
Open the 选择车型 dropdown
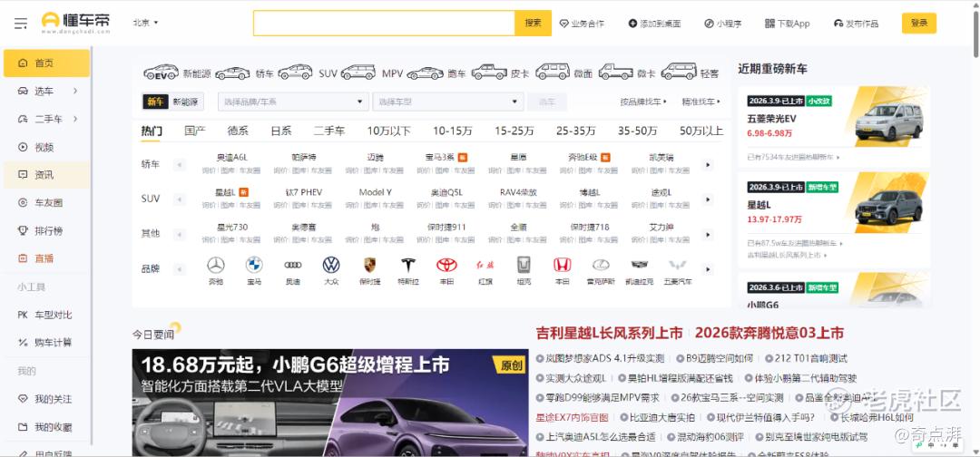tap(447, 102)
